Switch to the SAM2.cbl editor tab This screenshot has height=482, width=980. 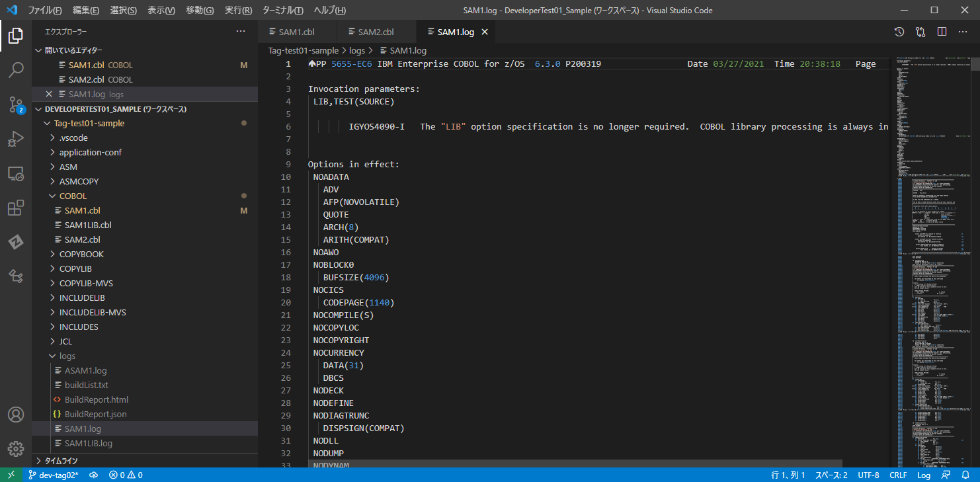[x=376, y=32]
